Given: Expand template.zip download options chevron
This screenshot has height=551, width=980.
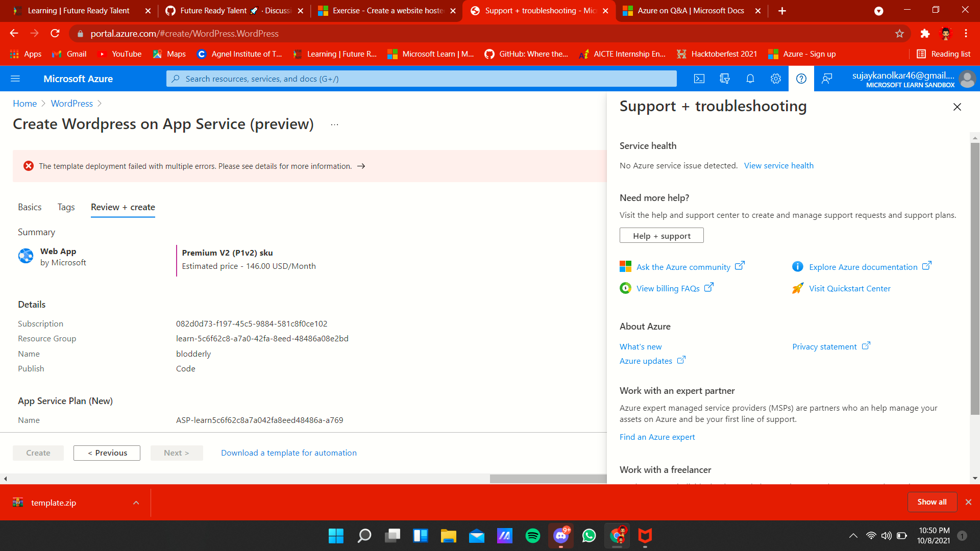Looking at the screenshot, I should [x=136, y=503].
